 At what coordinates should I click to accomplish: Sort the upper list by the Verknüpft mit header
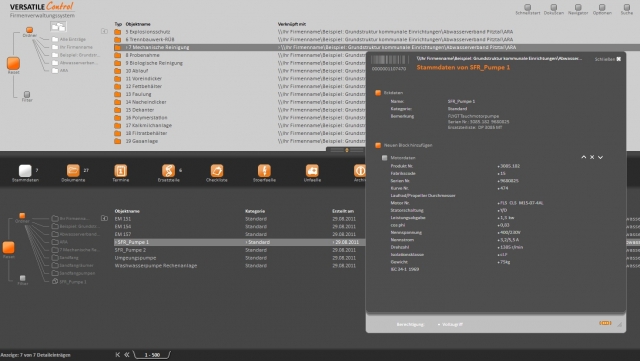click(292, 24)
